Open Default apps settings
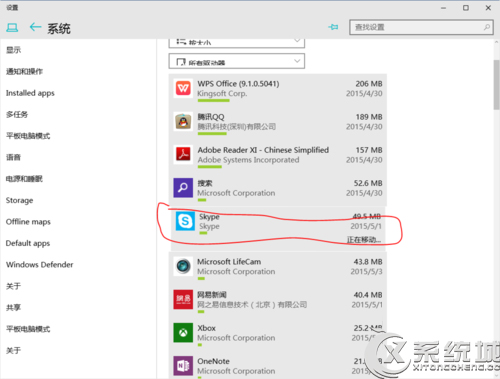This screenshot has height=379, width=500. pos(28,243)
